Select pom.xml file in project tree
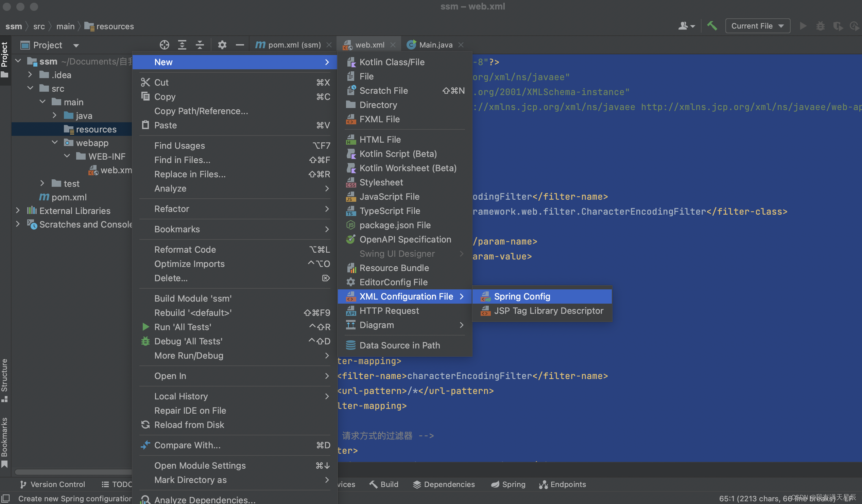 (63, 197)
